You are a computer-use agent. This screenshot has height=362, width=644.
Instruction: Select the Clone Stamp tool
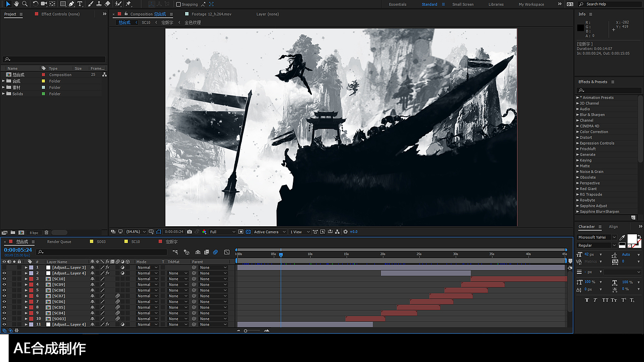(99, 4)
